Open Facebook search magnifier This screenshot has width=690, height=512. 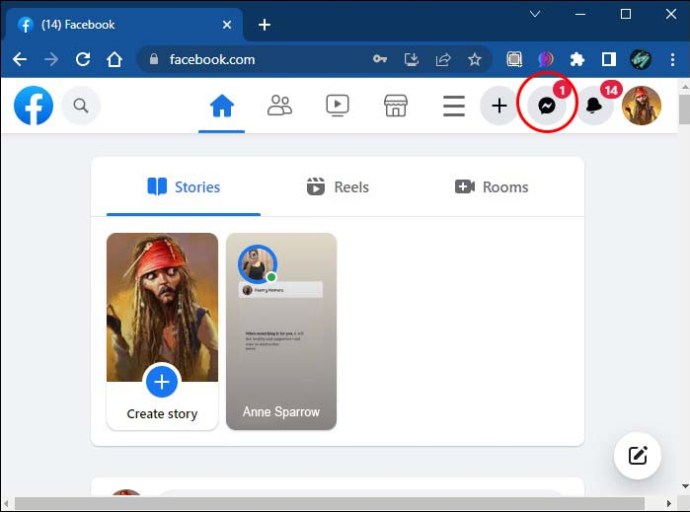tap(81, 105)
